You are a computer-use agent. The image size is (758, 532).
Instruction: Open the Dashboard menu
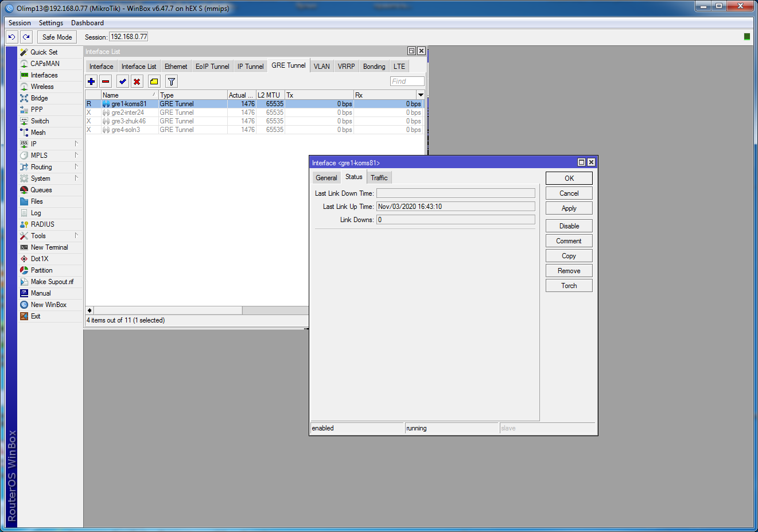pos(87,23)
